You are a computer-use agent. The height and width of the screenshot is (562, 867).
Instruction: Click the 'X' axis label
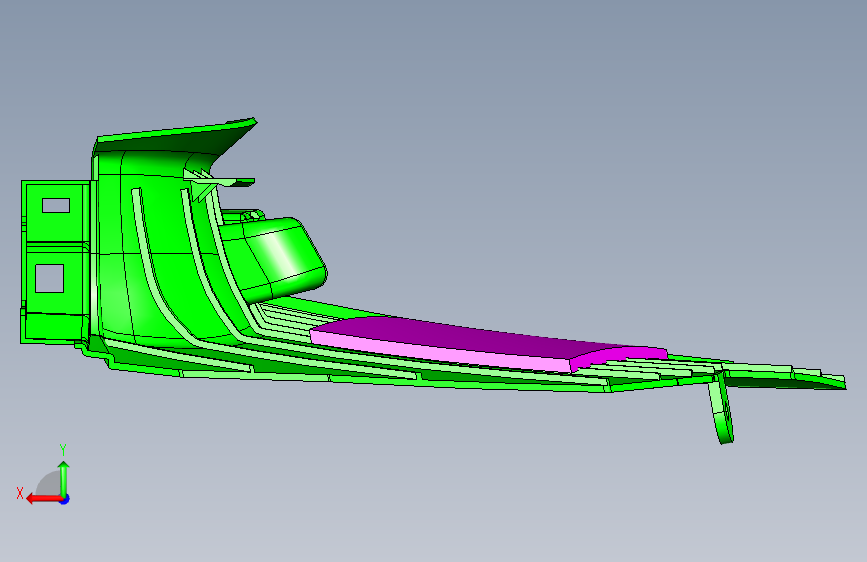coord(20,493)
